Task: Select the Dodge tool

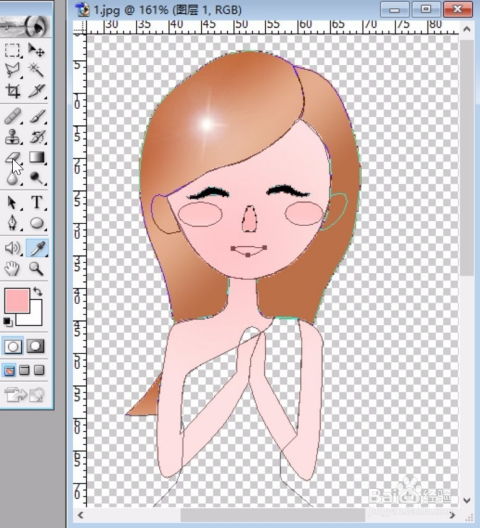Action: coord(36,177)
